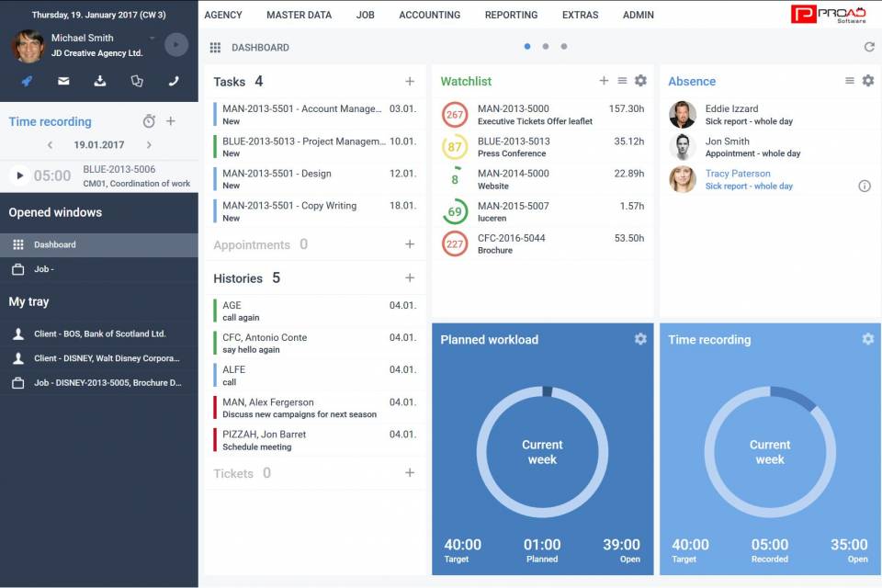Viewport: 882px width, 588px height.
Task: Open Tracy Paterson absence link
Action: click(x=738, y=174)
